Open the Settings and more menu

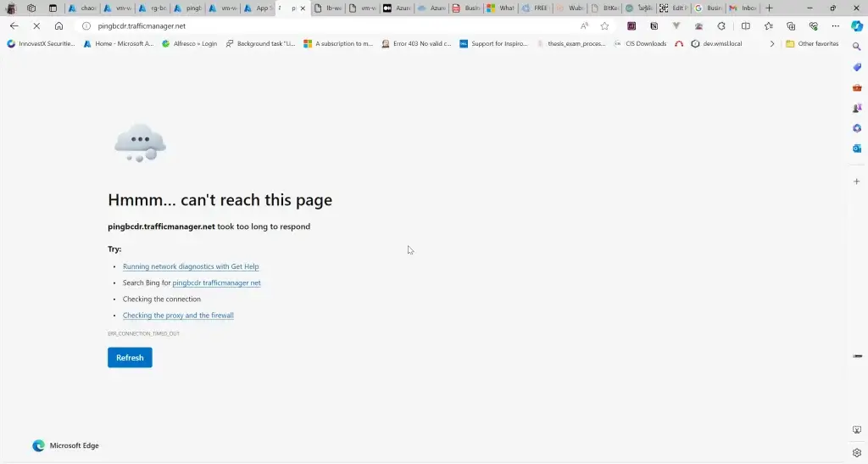(x=836, y=25)
